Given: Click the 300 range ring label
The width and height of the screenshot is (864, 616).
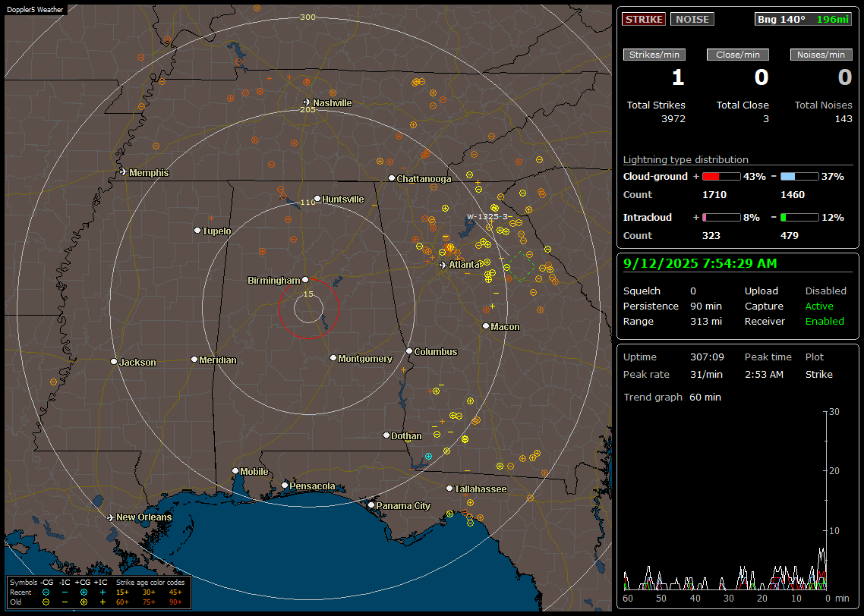Looking at the screenshot, I should tap(307, 17).
